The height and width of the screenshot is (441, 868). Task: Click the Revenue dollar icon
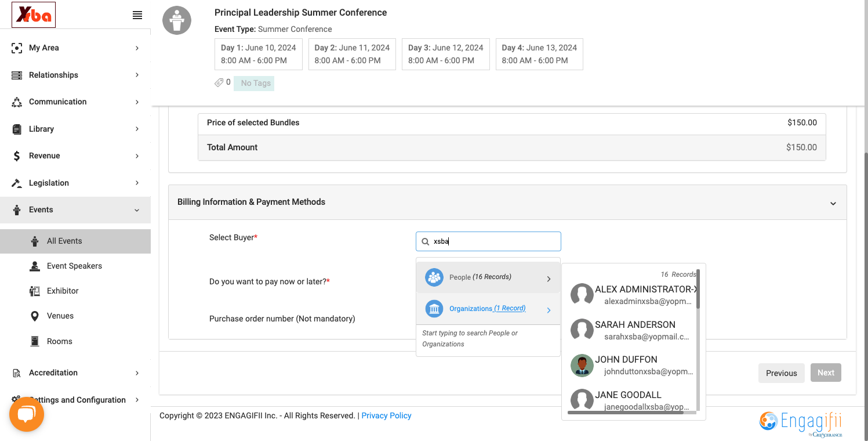coord(17,156)
